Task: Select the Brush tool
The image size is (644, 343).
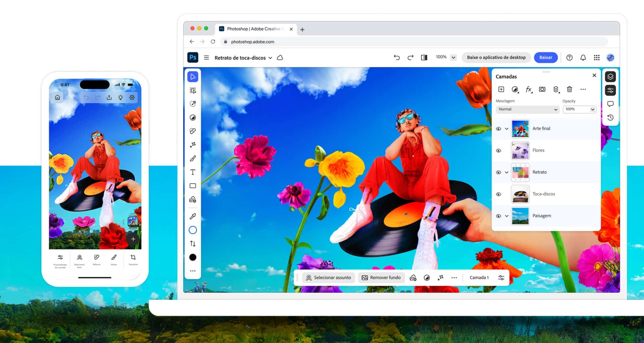Action: pos(193,158)
